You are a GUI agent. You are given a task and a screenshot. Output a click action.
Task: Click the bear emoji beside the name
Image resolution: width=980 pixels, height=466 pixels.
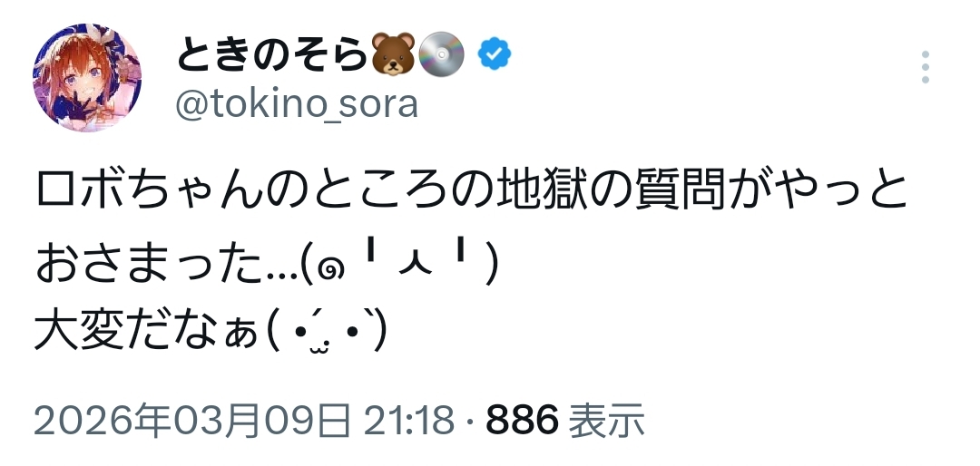393,55
